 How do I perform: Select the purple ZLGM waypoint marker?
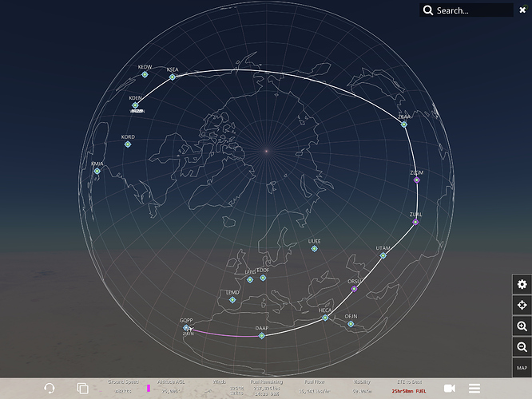417,180
